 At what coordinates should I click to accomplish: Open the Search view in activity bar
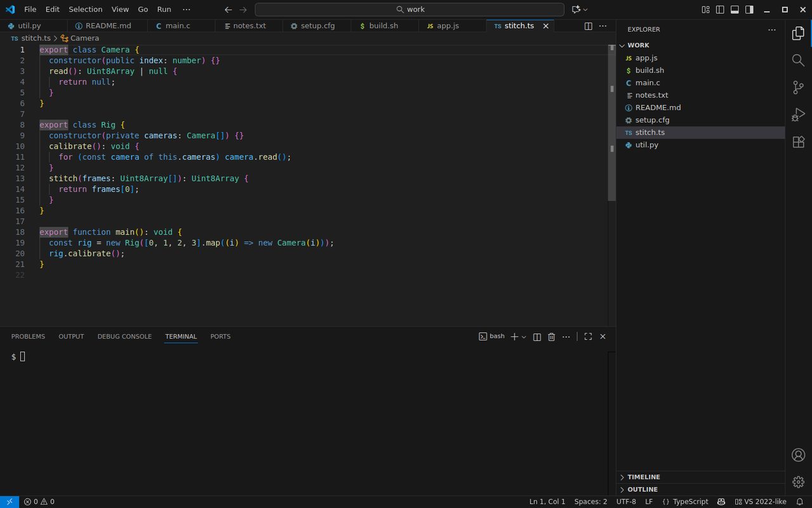tap(798, 60)
